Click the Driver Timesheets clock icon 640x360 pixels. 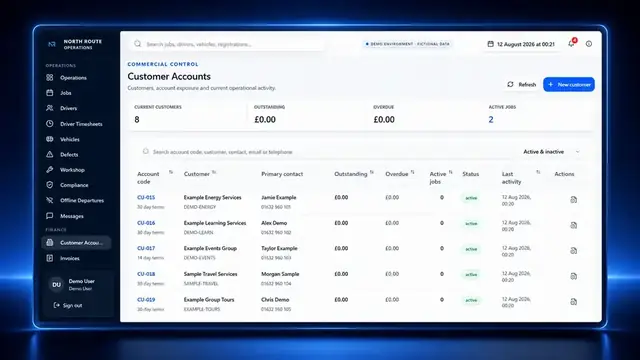(x=50, y=124)
